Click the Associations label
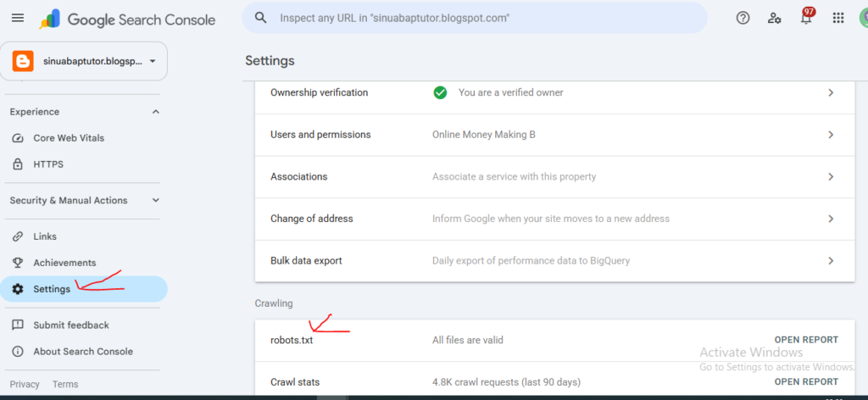The image size is (868, 400). (299, 177)
